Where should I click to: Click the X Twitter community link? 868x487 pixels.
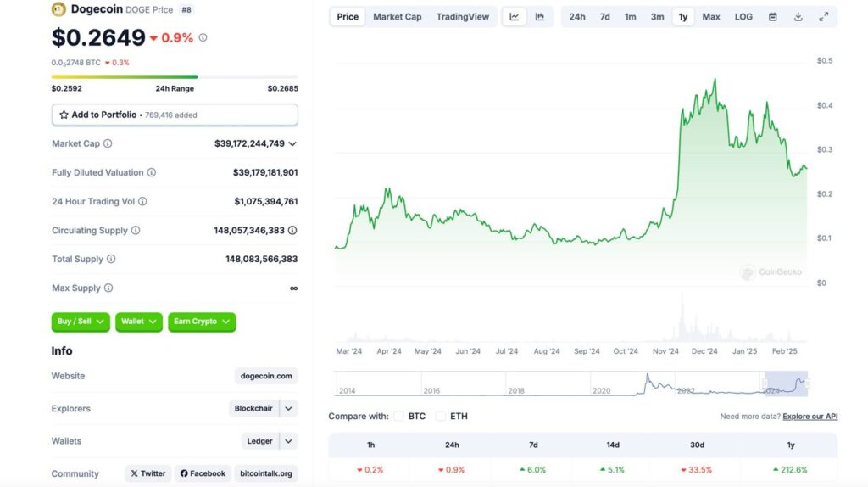click(x=147, y=473)
